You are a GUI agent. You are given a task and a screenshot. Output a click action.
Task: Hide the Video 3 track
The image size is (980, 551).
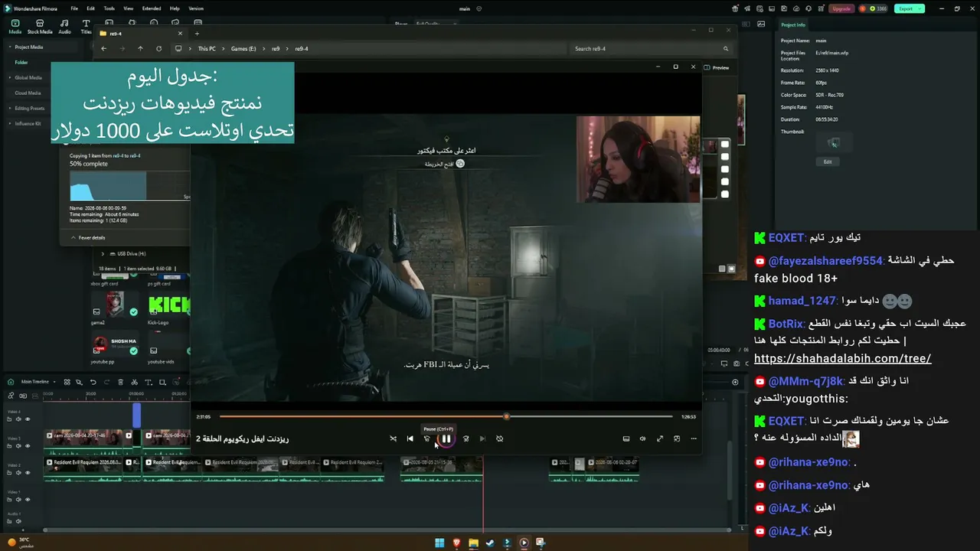(28, 446)
